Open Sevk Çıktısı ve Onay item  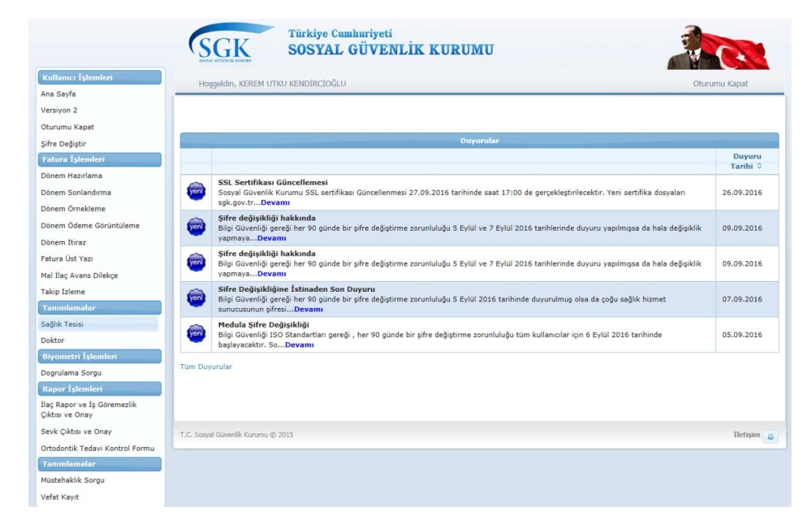[76, 431]
